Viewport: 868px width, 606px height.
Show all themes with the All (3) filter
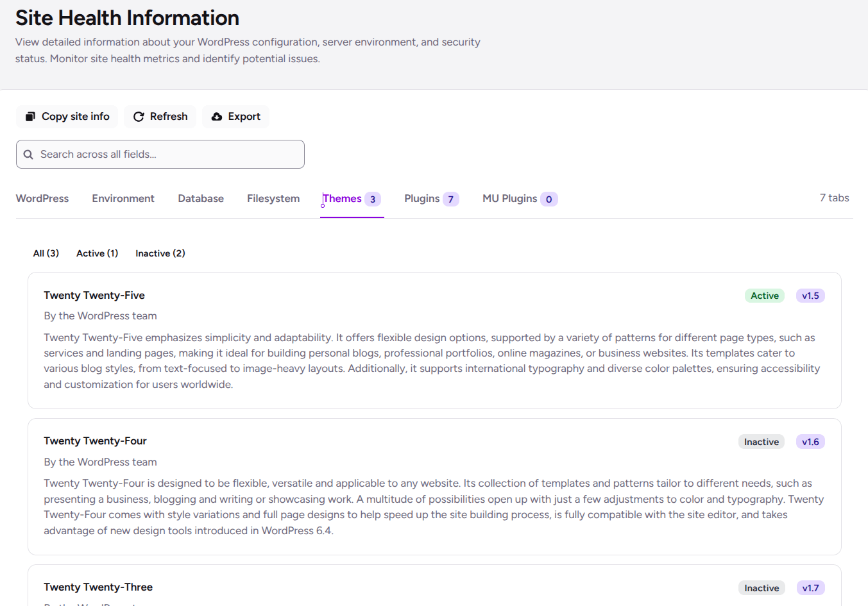pyautogui.click(x=46, y=253)
